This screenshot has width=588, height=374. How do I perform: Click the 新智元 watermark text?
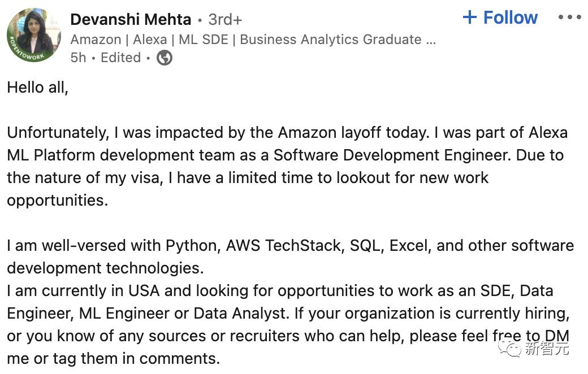547,349
